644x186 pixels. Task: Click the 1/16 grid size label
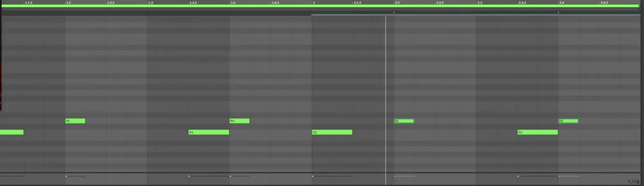pyautogui.click(x=633, y=181)
